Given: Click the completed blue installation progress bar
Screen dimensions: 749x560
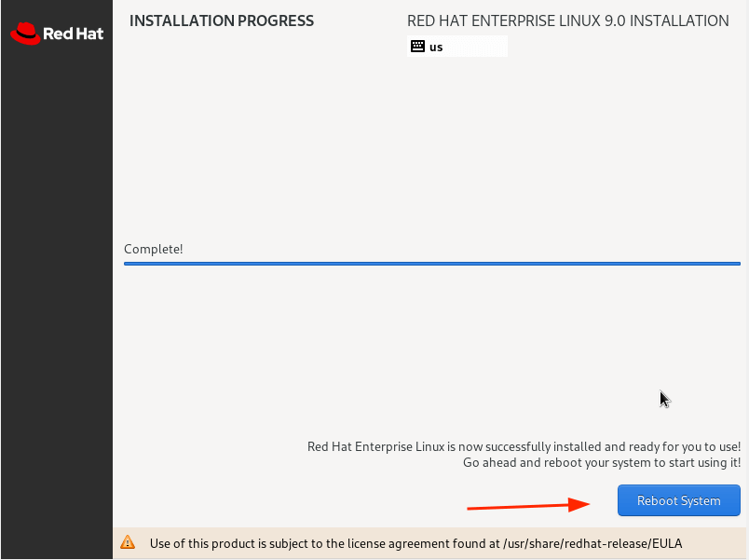Looking at the screenshot, I should [x=432, y=265].
